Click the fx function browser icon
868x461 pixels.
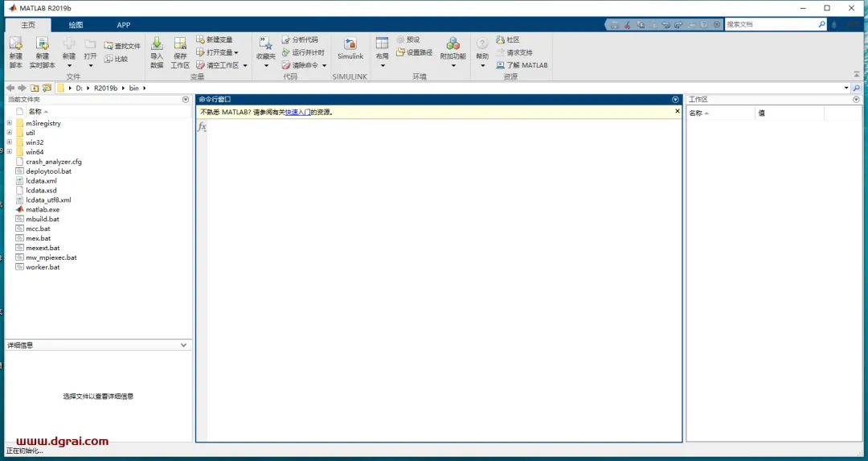click(202, 127)
